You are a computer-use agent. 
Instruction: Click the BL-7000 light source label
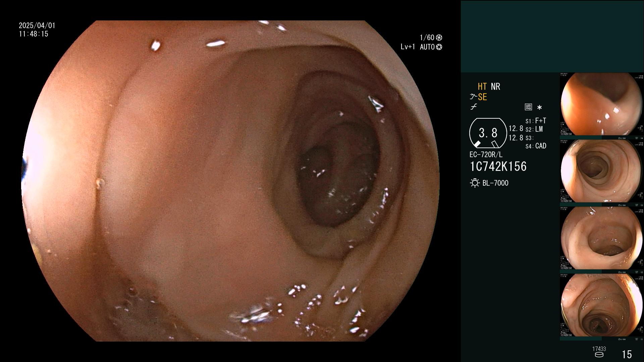[495, 183]
